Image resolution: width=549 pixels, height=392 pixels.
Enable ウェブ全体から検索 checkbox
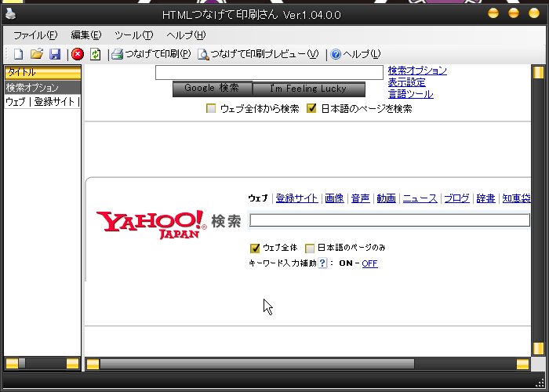pos(211,108)
